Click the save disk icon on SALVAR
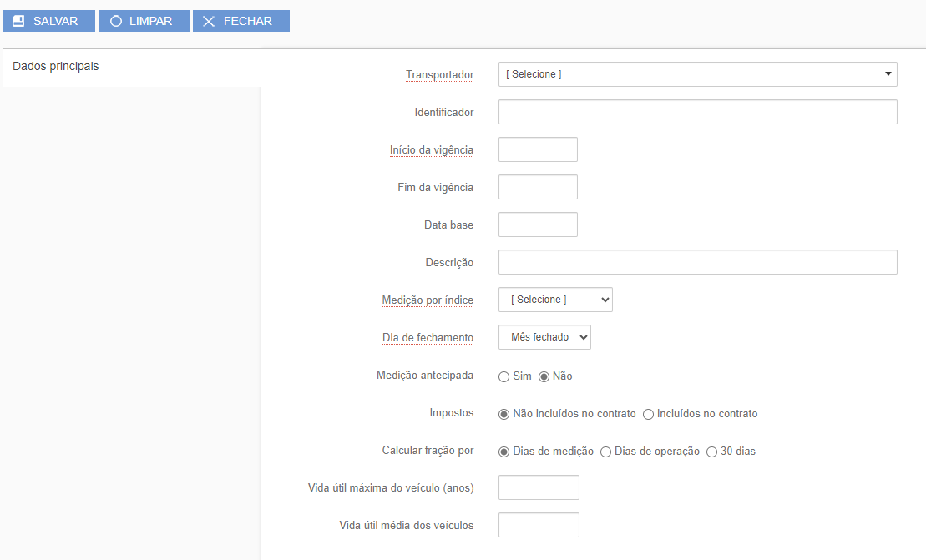Viewport: 926px width, 560px height. tap(18, 21)
